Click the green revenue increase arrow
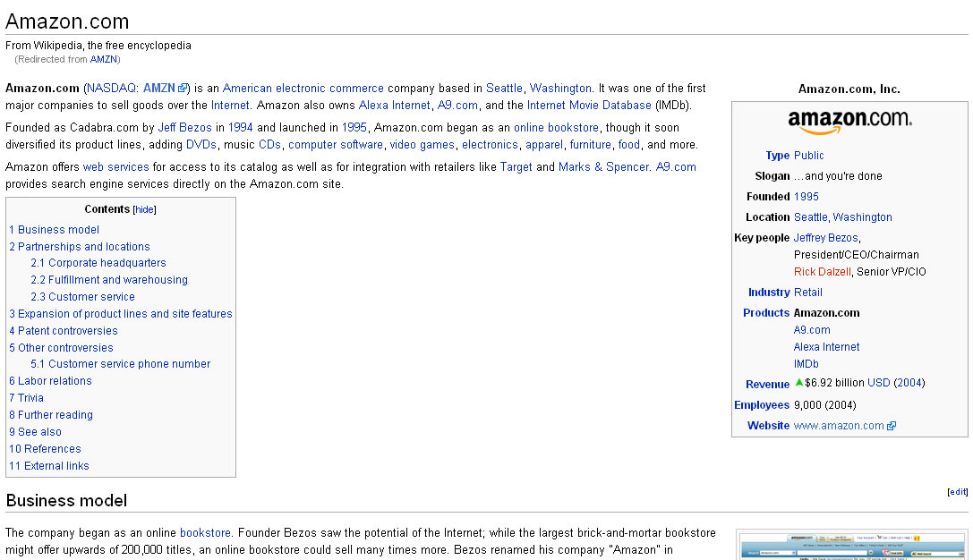This screenshot has width=973, height=560. (x=798, y=383)
